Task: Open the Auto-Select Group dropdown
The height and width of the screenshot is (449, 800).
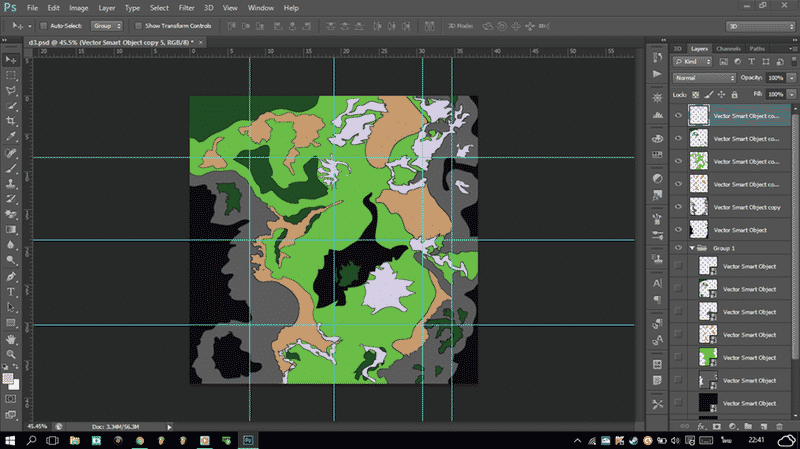Action: pyautogui.click(x=107, y=25)
